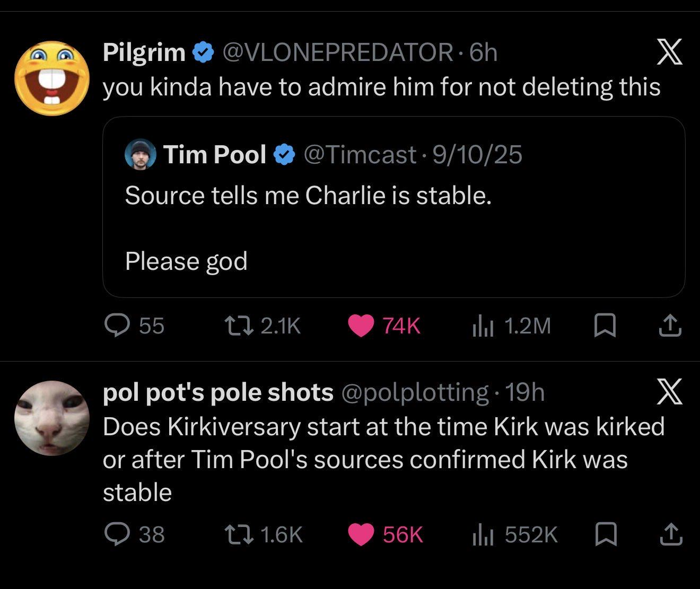Open pol pot's pole shots cat avatar
Image resolution: width=700 pixels, height=589 pixels.
(x=51, y=418)
